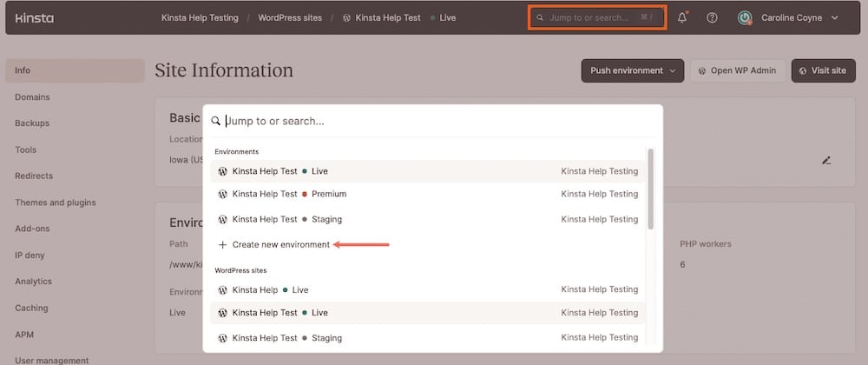Screen dimensions: 868x365
Task: Expand the Caroline Coyne account menu chevron
Action: 835,17
